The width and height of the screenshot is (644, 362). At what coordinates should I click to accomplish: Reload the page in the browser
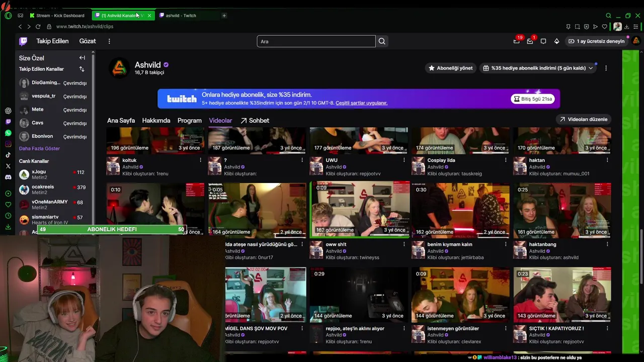(38, 27)
